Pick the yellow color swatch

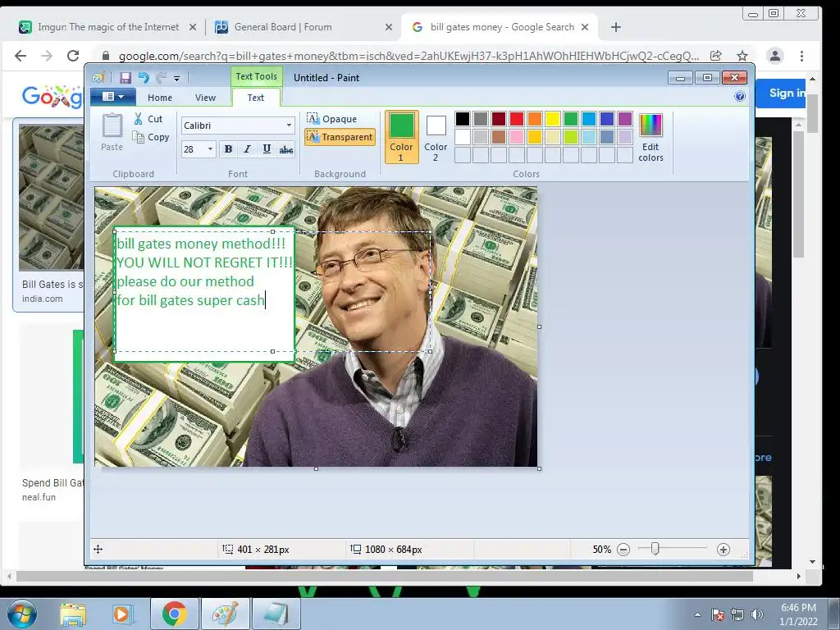pos(552,118)
